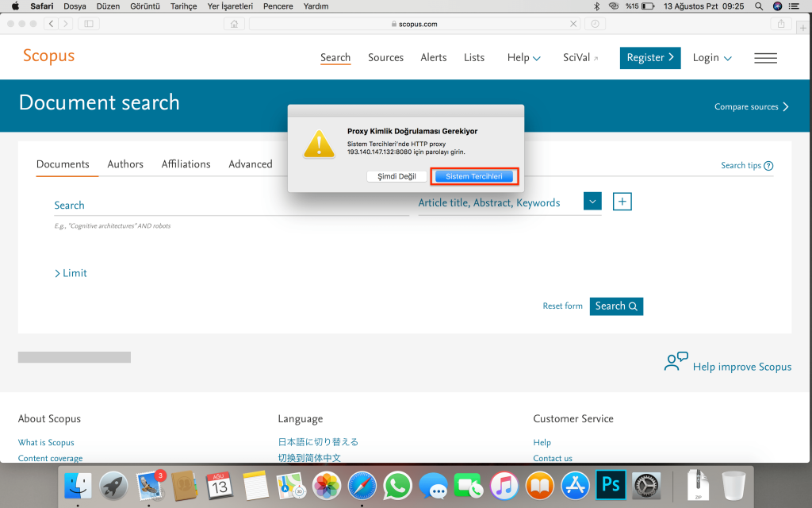Open App Store from the dock

click(576, 485)
